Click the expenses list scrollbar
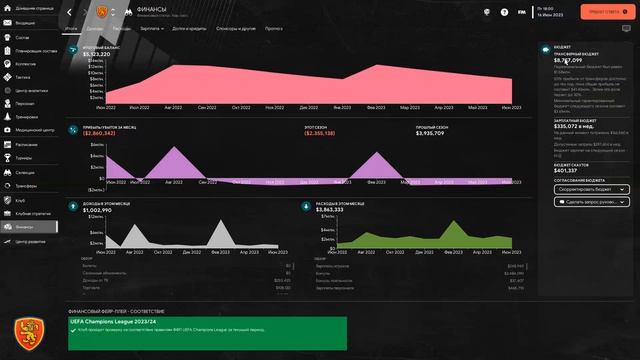 click(527, 267)
